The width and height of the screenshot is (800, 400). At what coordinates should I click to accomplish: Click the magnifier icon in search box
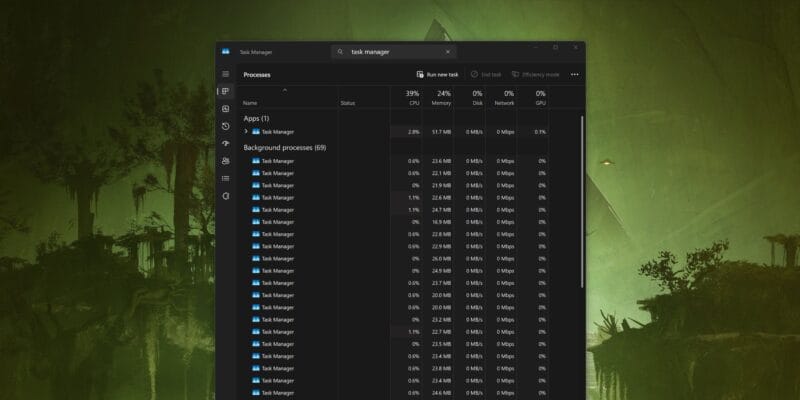[340, 52]
